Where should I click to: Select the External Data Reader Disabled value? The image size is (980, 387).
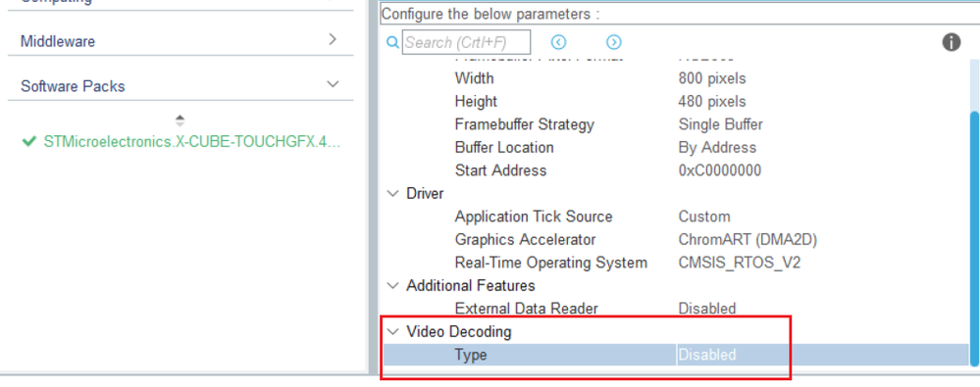(707, 309)
